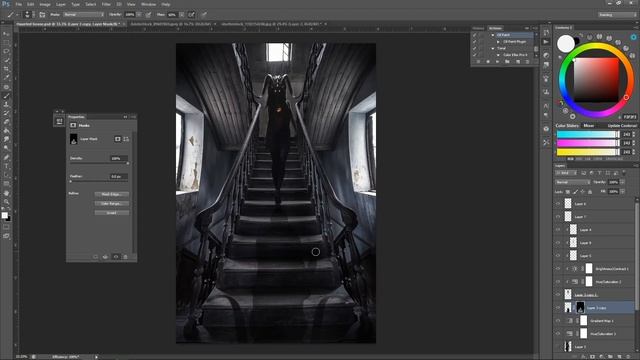This screenshot has width=640, height=360.
Task: Open the layer filter Kind dropdown
Action: (566, 173)
